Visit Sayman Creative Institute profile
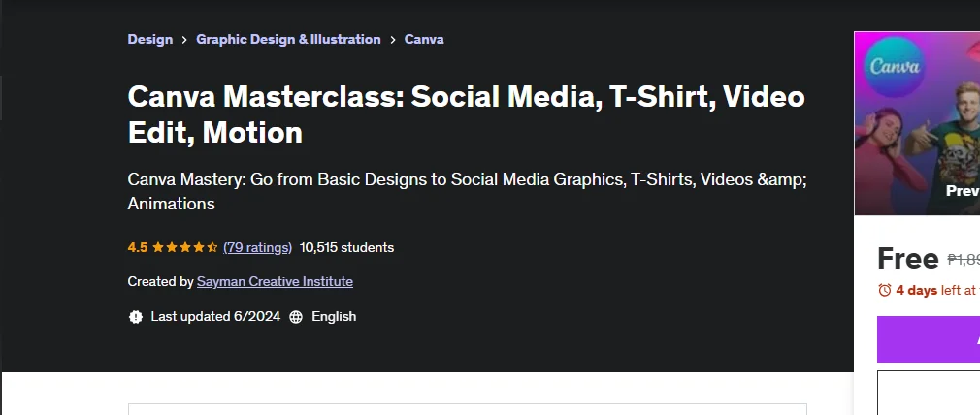Viewport: 980px width, 415px height. point(275,282)
